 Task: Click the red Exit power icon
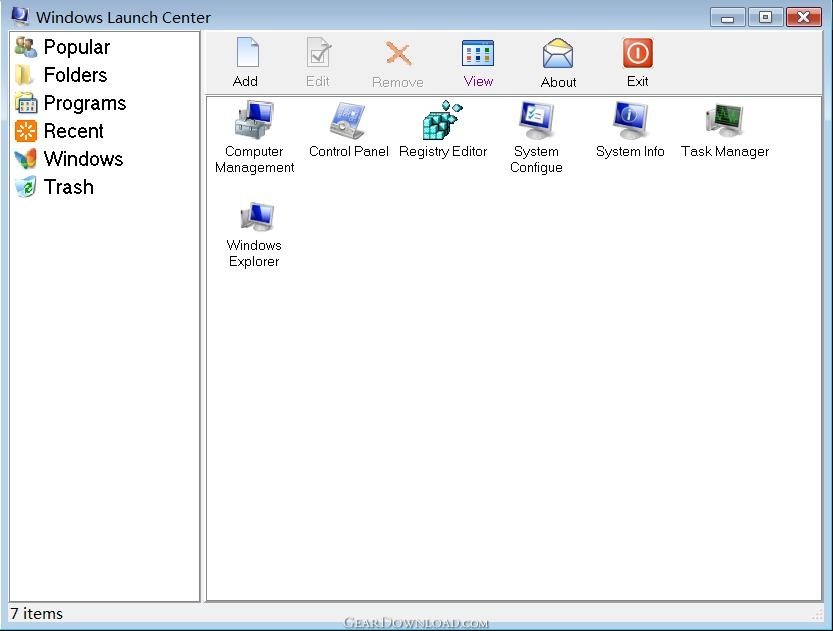[638, 53]
